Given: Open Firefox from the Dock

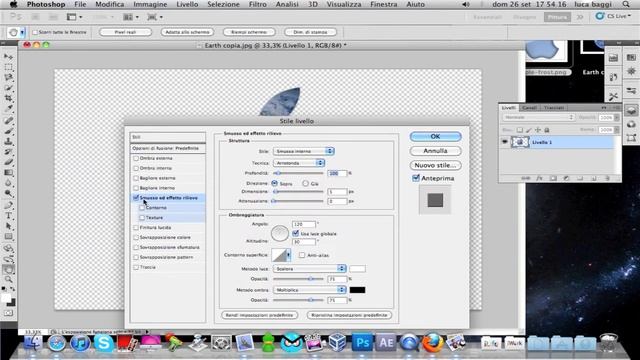Looking at the screenshot, I should pyautogui.click(x=433, y=342).
